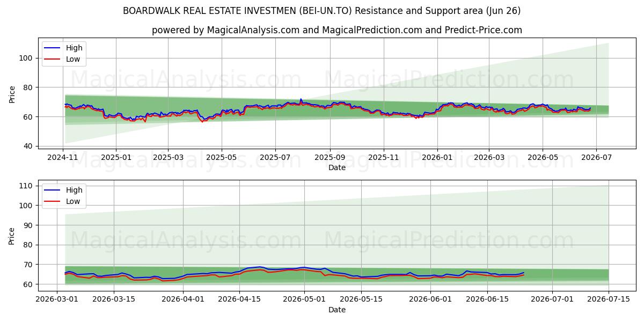Click the '2024-11' tick label
This screenshot has height=322, width=644.
click(63, 157)
